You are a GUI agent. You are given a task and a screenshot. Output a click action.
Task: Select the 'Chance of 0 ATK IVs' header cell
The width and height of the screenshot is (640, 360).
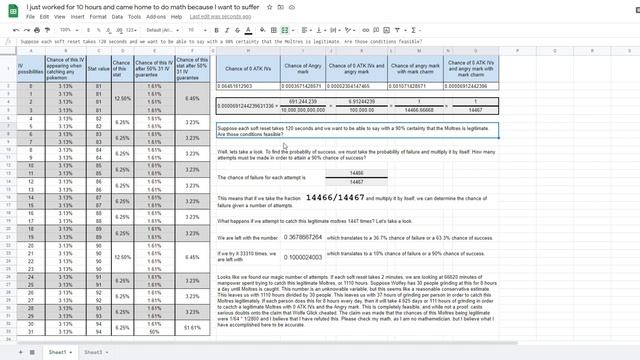(x=248, y=69)
